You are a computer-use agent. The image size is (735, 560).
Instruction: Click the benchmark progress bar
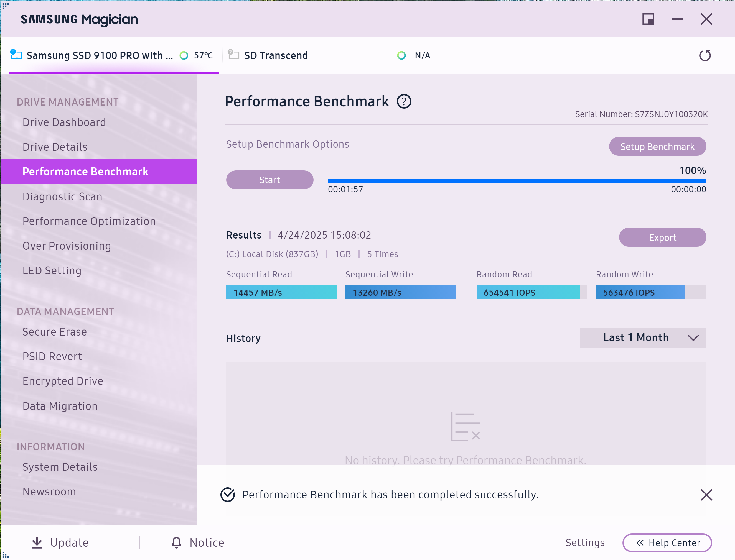[517, 181]
